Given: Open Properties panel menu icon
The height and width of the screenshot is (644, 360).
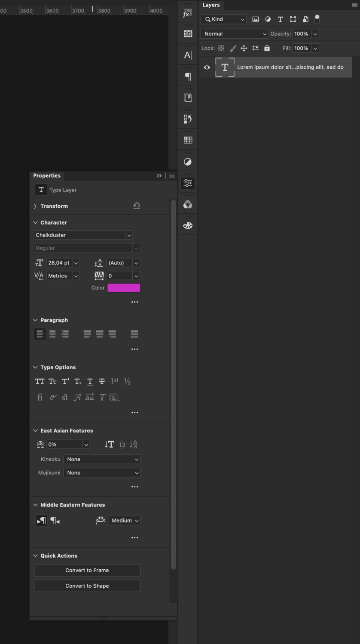Looking at the screenshot, I should [x=172, y=176].
